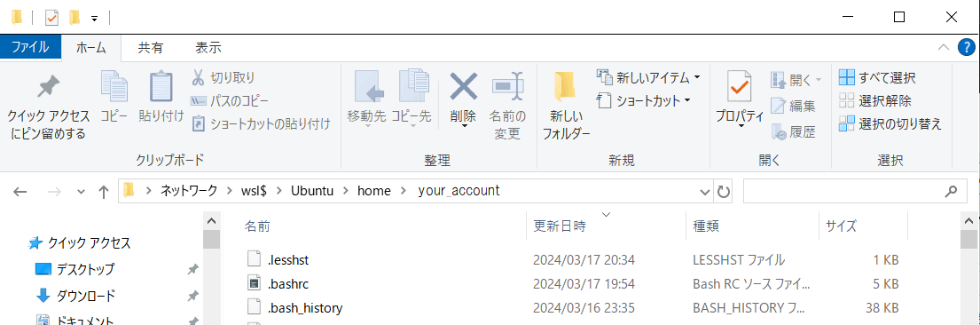
Task: Click ネットワーク in the address path
Action: pos(190,191)
